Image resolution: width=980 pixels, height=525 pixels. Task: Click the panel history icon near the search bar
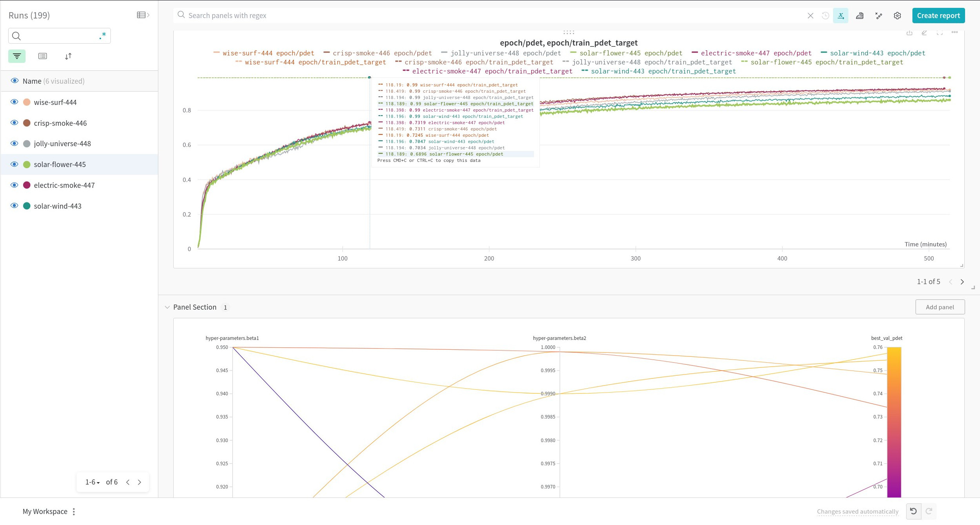coord(825,15)
